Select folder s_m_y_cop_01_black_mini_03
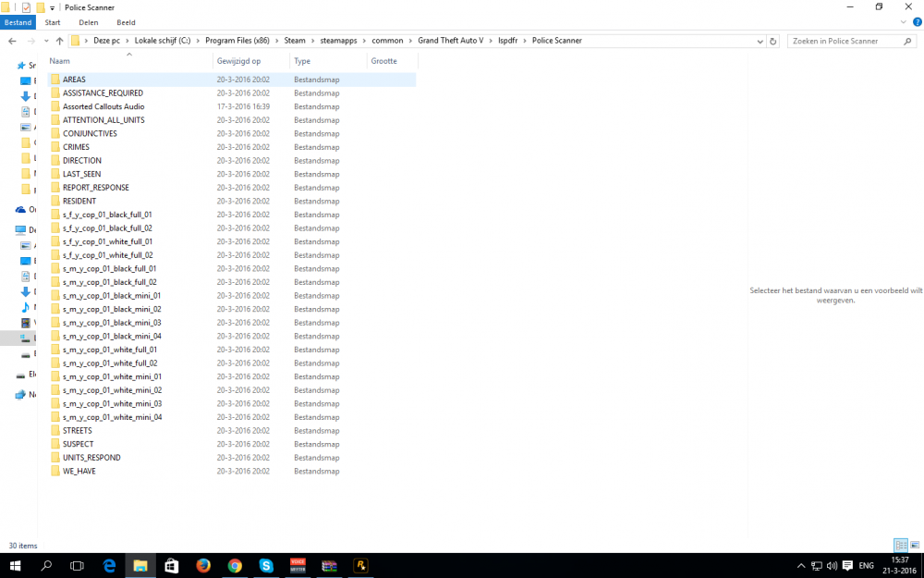Screen dimensions: 924x578 pyautogui.click(x=112, y=323)
